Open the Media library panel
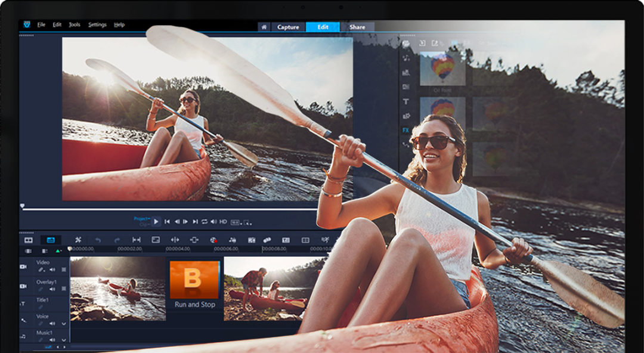Image resolution: width=644 pixels, height=353 pixels. [x=406, y=44]
